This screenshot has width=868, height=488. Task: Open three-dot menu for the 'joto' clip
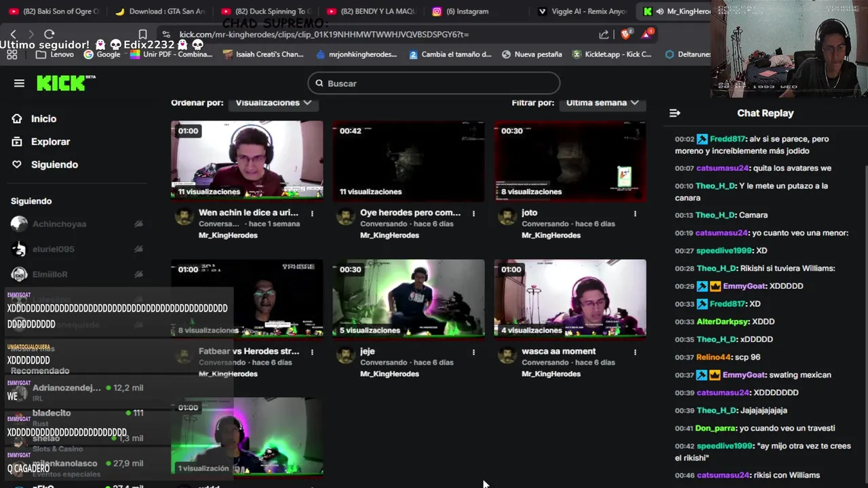(x=635, y=213)
